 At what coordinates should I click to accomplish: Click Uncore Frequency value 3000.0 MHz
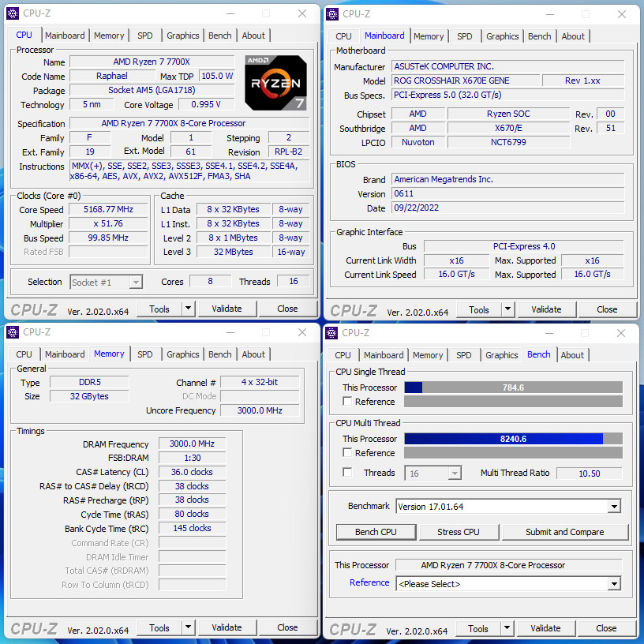point(260,410)
